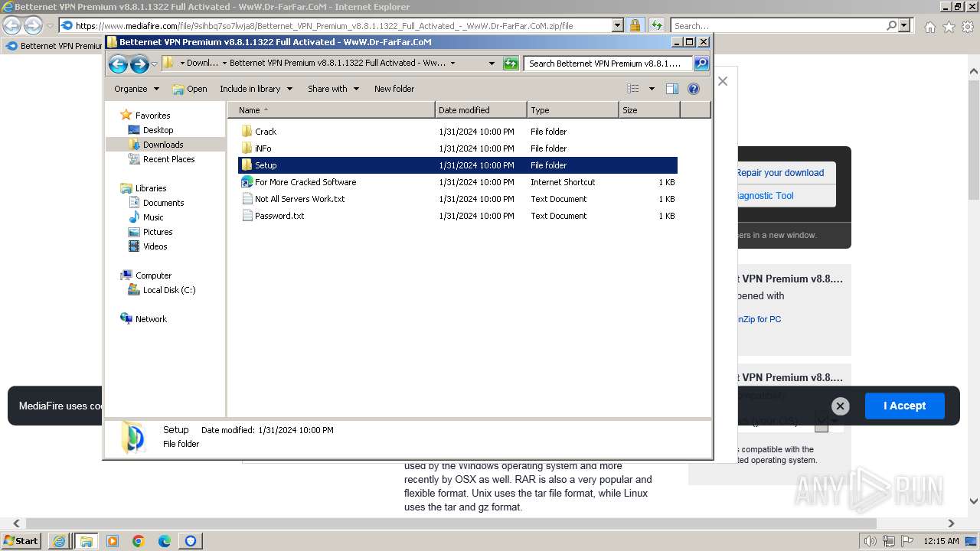Open Explorer help icon
980x551 pixels.
pos(694,89)
